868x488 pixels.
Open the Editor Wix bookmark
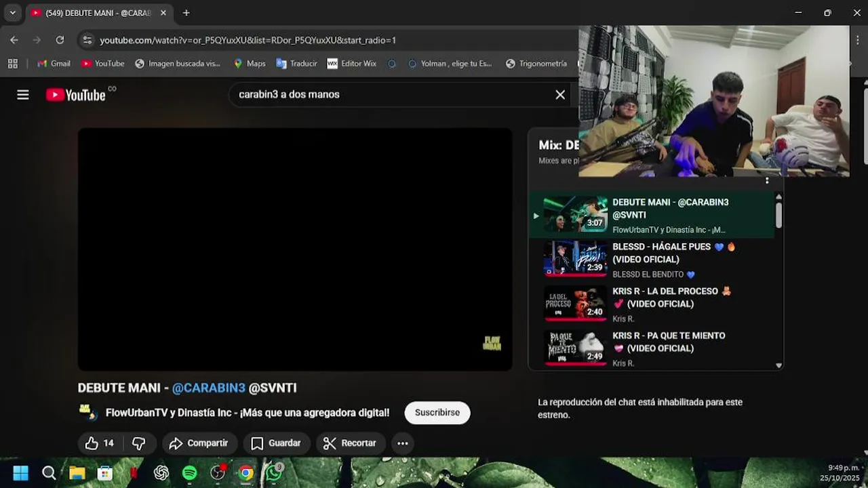tap(351, 63)
